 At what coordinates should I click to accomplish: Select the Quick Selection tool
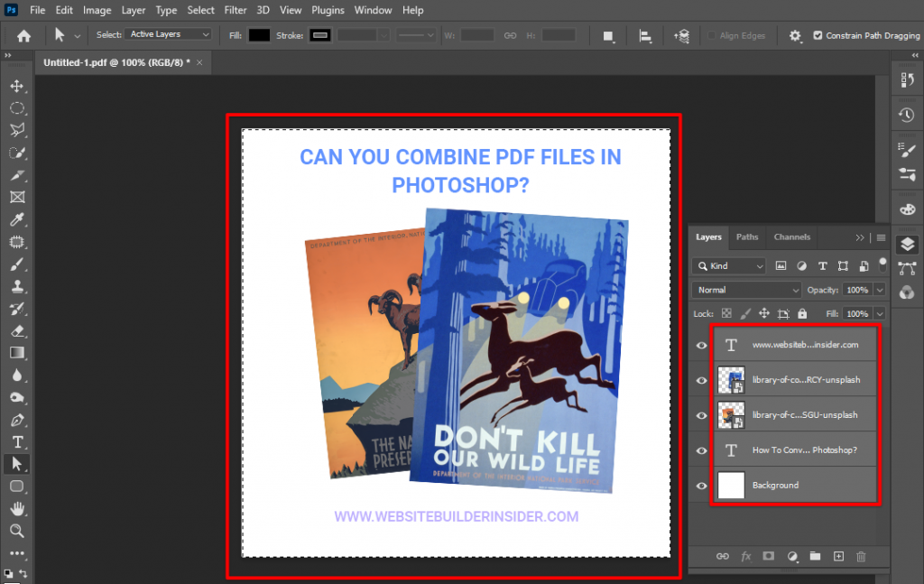[16, 153]
